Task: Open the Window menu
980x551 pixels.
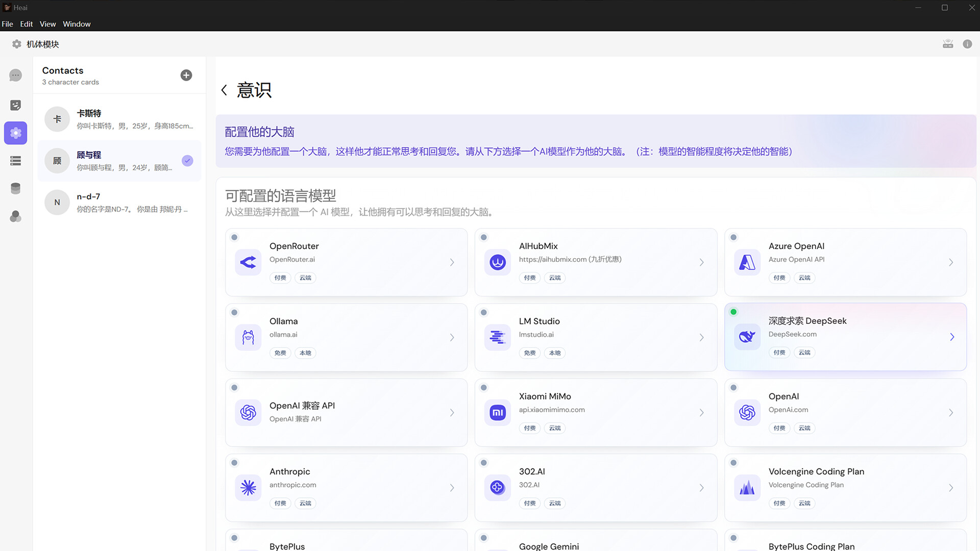Action: click(x=77, y=24)
